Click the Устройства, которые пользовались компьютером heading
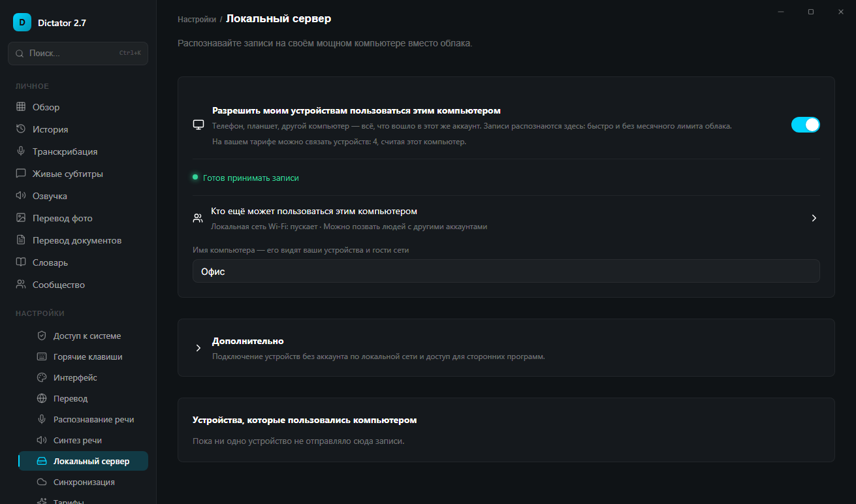The image size is (856, 504). click(305, 420)
